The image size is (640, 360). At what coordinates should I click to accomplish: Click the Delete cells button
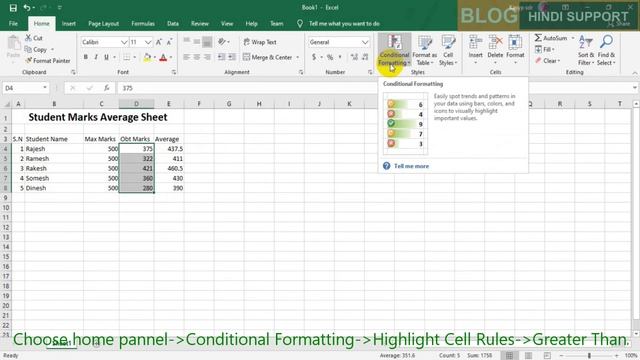click(x=495, y=50)
